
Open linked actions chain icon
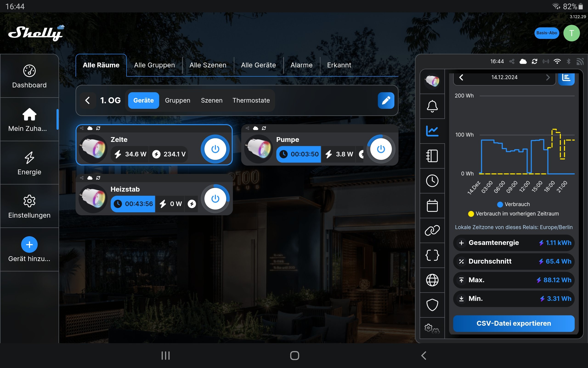pos(432,230)
